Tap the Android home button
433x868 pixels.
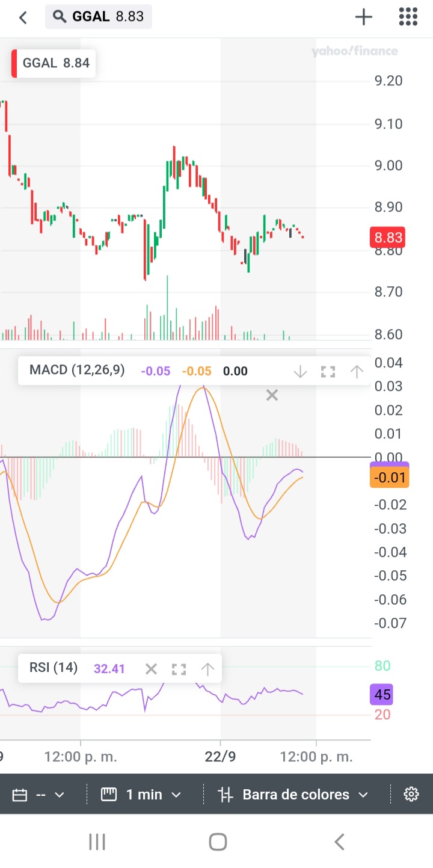click(x=218, y=842)
